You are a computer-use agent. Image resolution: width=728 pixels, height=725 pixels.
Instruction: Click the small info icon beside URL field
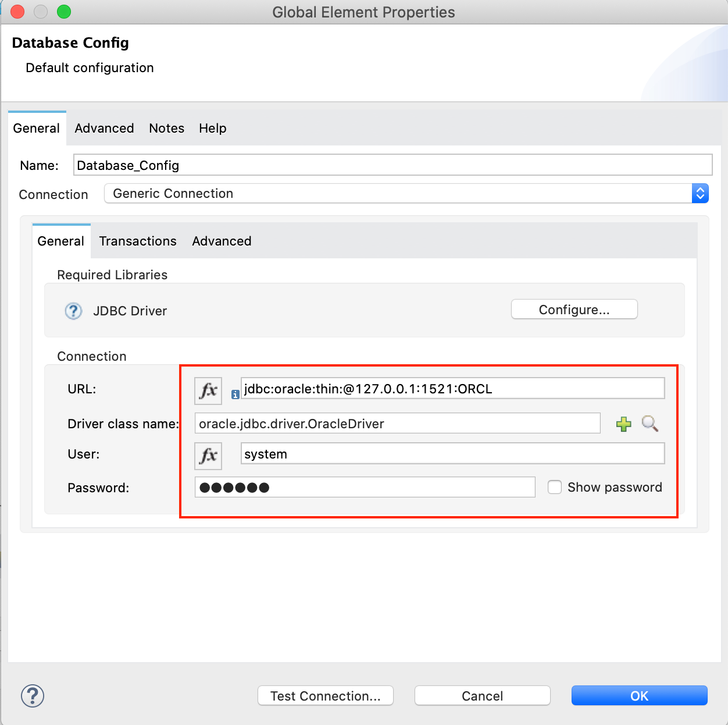point(235,395)
